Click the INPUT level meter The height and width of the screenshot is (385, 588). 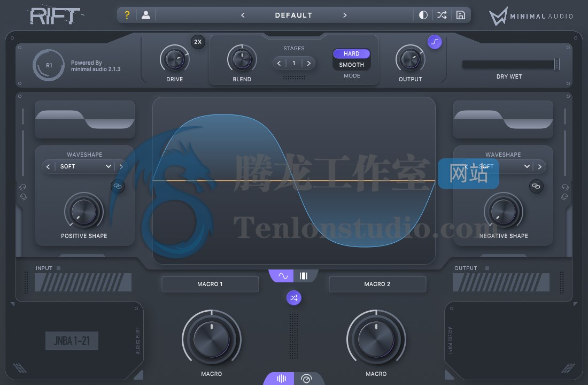pyautogui.click(x=83, y=282)
